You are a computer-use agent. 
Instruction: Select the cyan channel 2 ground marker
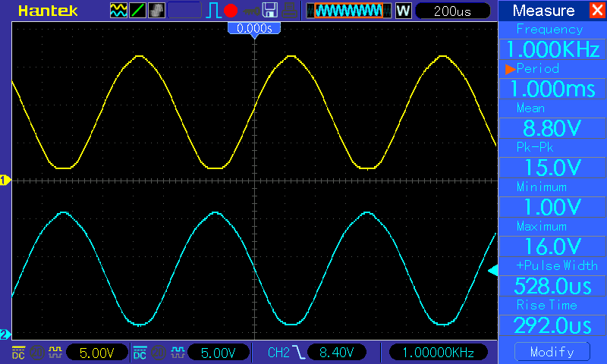[5, 334]
